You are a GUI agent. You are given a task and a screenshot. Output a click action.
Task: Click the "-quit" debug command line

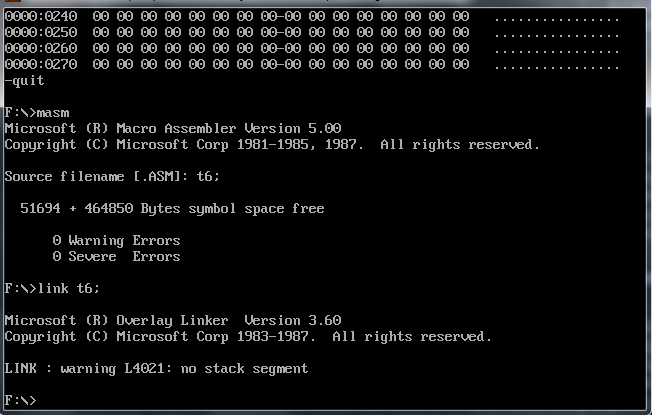(25, 81)
